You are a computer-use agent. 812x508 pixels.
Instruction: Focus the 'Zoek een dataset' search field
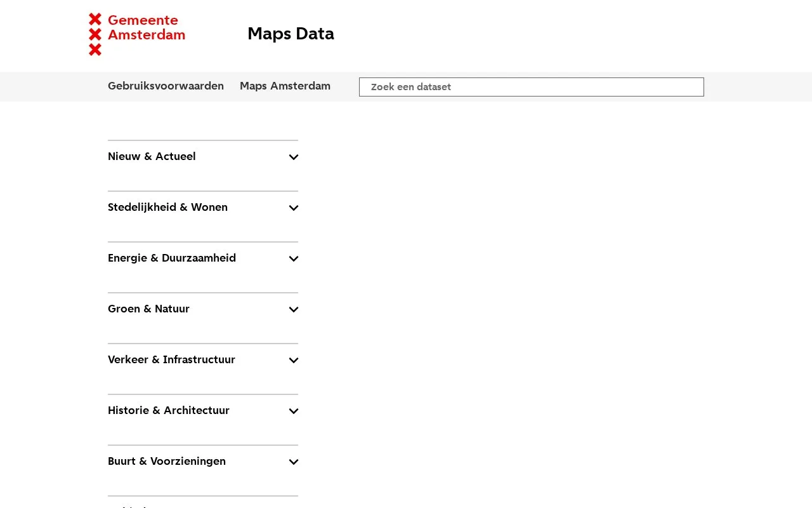pyautogui.click(x=532, y=87)
